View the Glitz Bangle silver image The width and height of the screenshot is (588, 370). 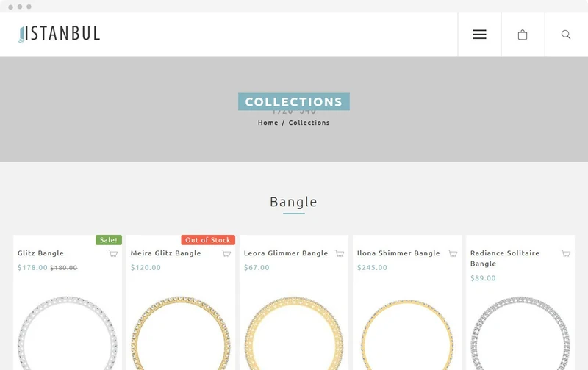click(68, 333)
